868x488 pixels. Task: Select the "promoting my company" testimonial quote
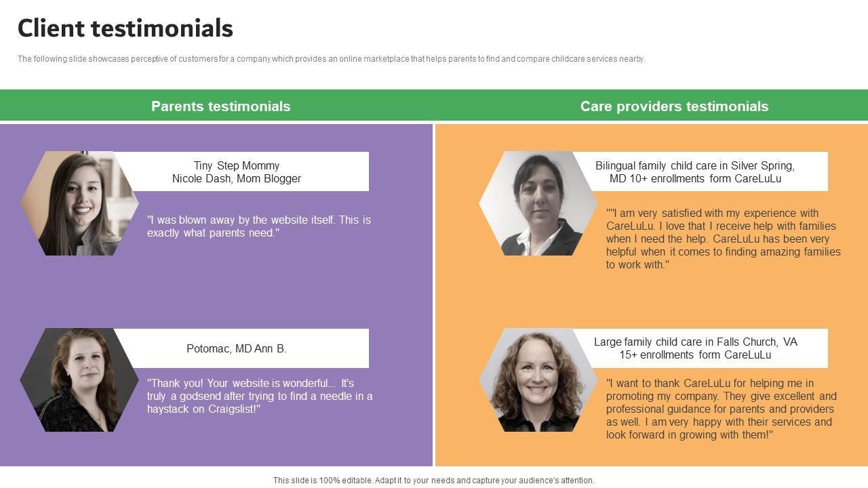pos(721,409)
